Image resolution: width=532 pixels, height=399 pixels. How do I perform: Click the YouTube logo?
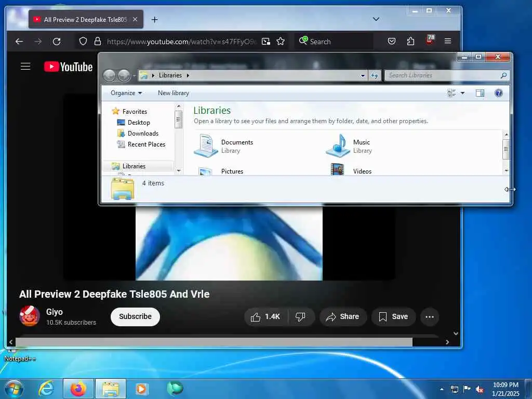[68, 66]
